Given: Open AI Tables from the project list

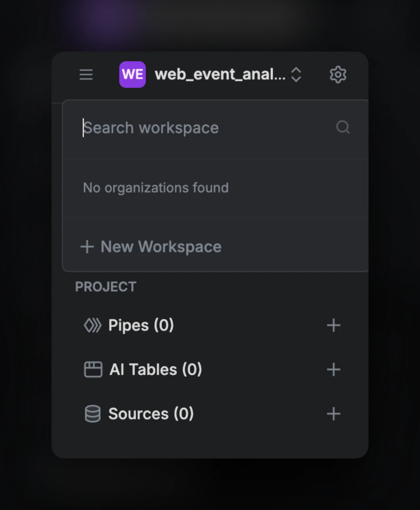Looking at the screenshot, I should coord(156,369).
